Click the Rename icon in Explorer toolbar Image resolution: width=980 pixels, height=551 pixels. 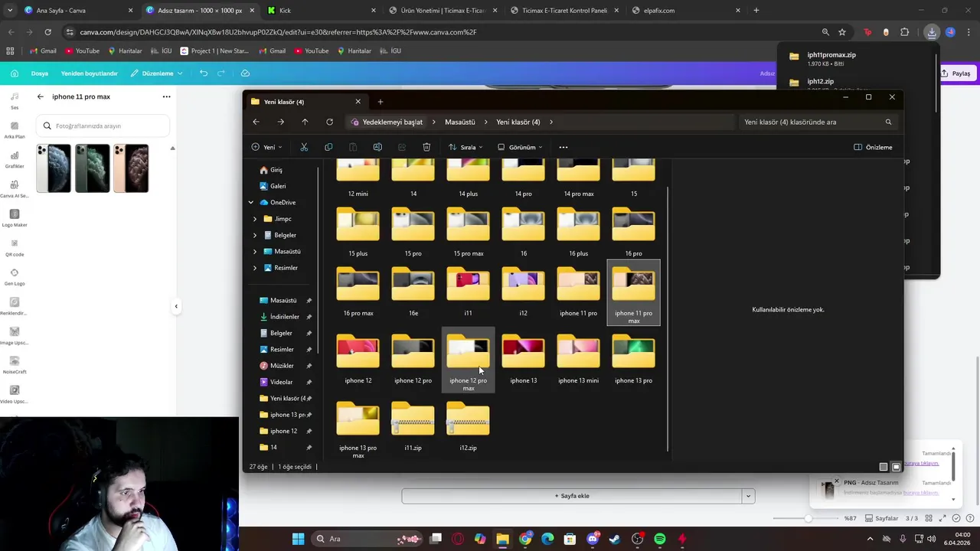point(377,147)
